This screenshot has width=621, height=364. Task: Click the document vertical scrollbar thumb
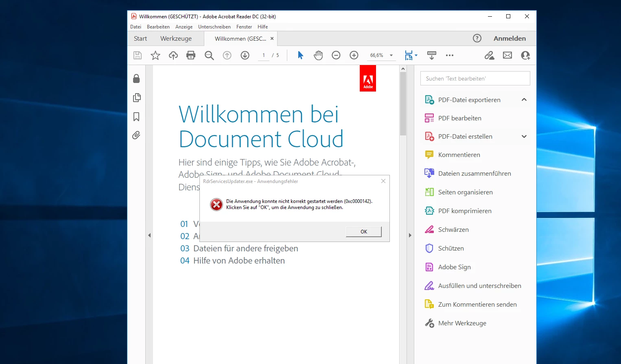[403, 104]
